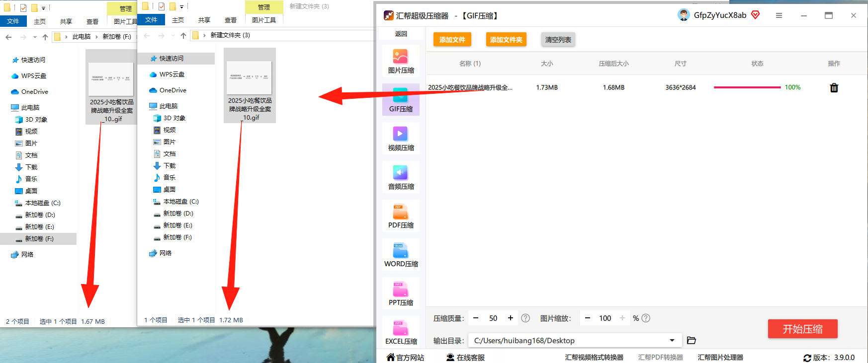Show help for 压缩质量 question mark

point(525,318)
